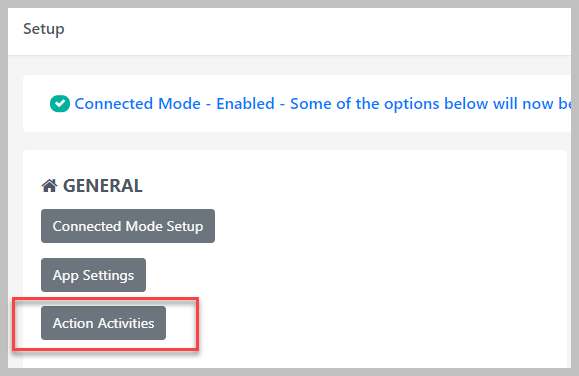Viewport: 579px width, 376px height.
Task: Click the house glyph in GENERAL header
Action: [x=49, y=186]
